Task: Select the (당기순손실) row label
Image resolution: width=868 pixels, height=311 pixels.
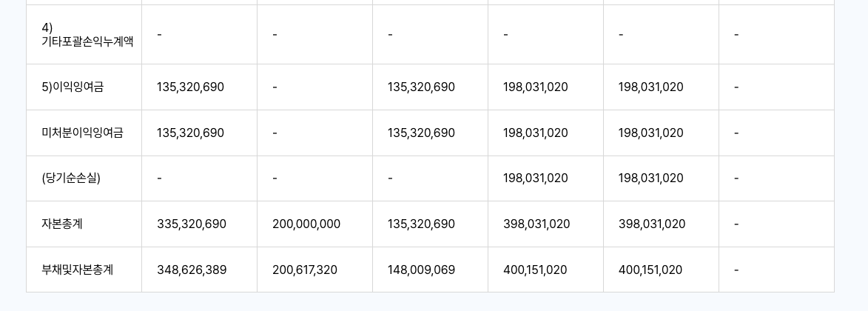Action: [x=71, y=178]
